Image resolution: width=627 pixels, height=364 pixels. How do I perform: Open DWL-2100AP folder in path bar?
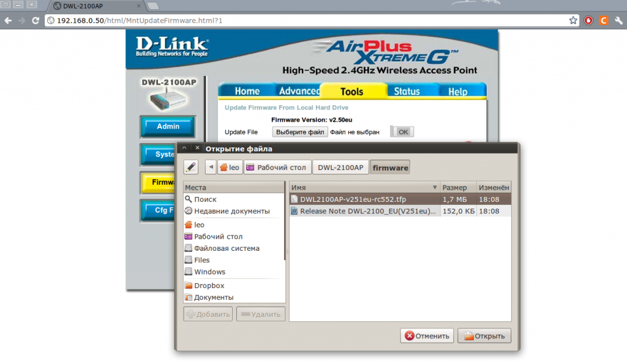coord(340,168)
